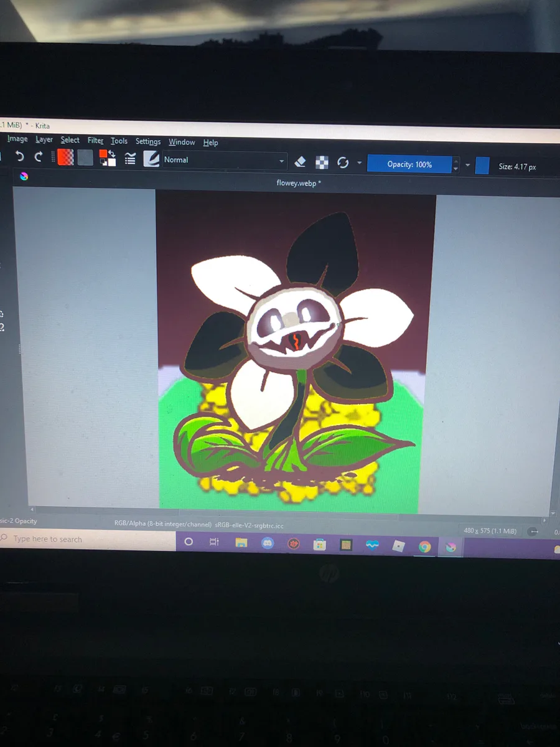Screen dimensions: 560x747
Task: Open brush settings editor
Action: [x=131, y=159]
